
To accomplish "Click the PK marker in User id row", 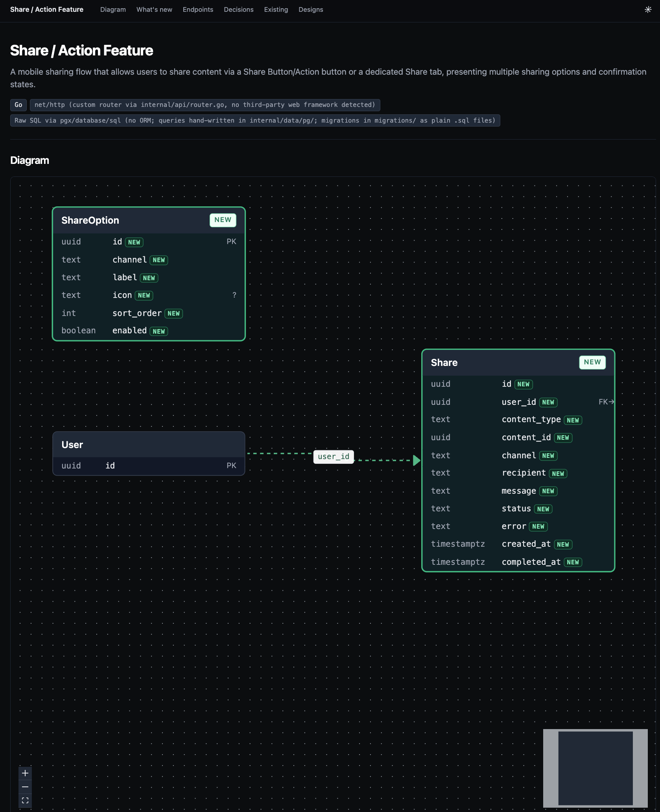I will click(x=231, y=466).
